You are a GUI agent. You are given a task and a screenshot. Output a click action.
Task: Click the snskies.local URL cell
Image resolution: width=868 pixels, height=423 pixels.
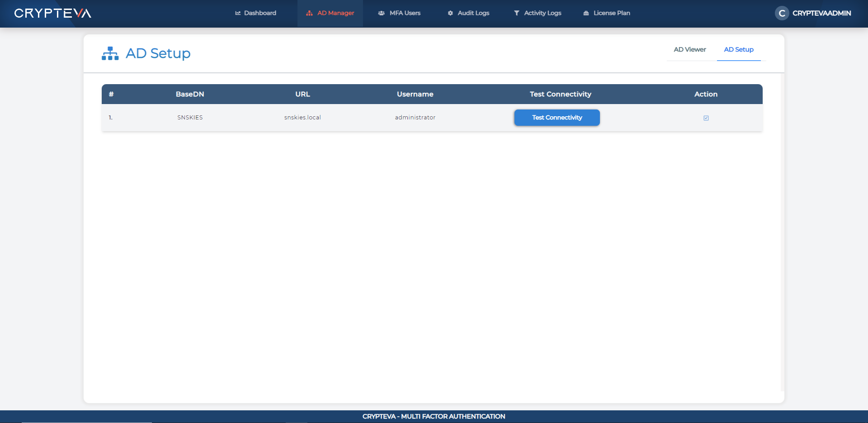(302, 118)
